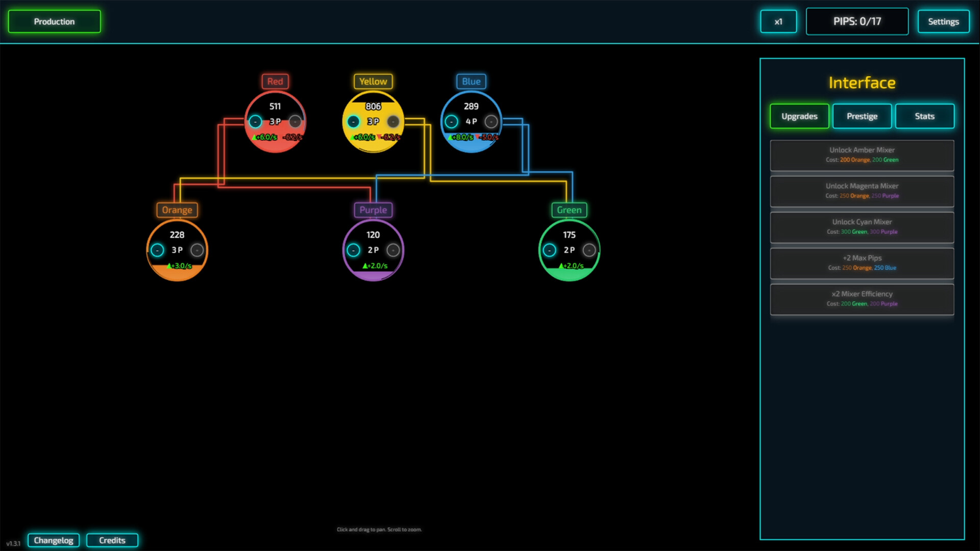The height and width of the screenshot is (551, 980).
Task: Toggle the x1 game speed multiplier
Action: (x=778, y=21)
